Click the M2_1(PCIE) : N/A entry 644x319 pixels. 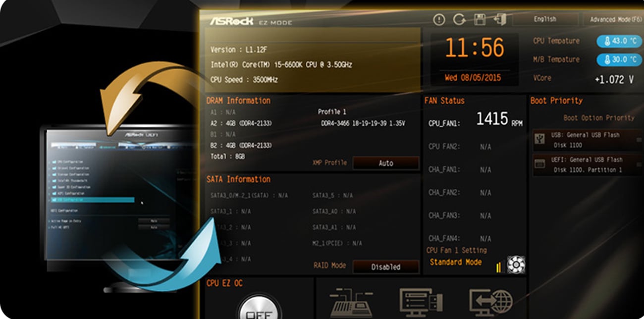coord(337,243)
